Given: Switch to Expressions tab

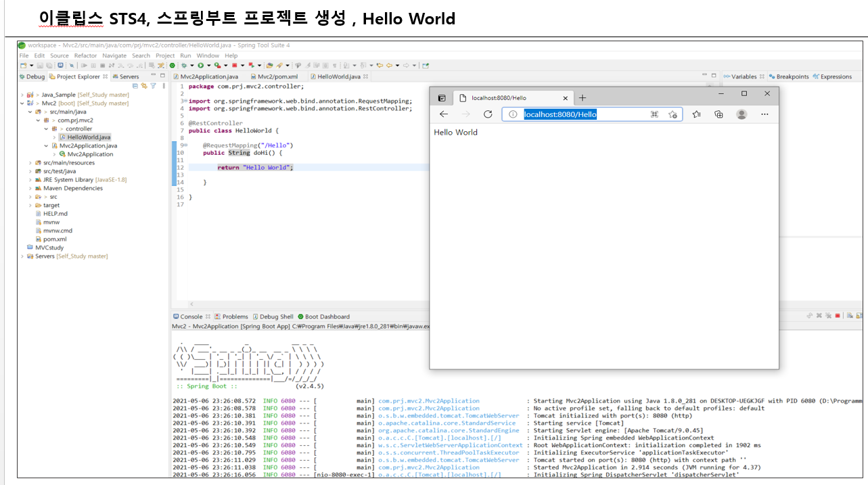Looking at the screenshot, I should pyautogui.click(x=832, y=76).
